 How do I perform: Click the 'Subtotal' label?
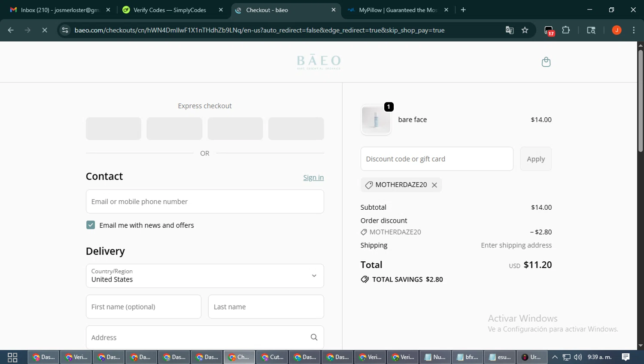click(x=374, y=207)
